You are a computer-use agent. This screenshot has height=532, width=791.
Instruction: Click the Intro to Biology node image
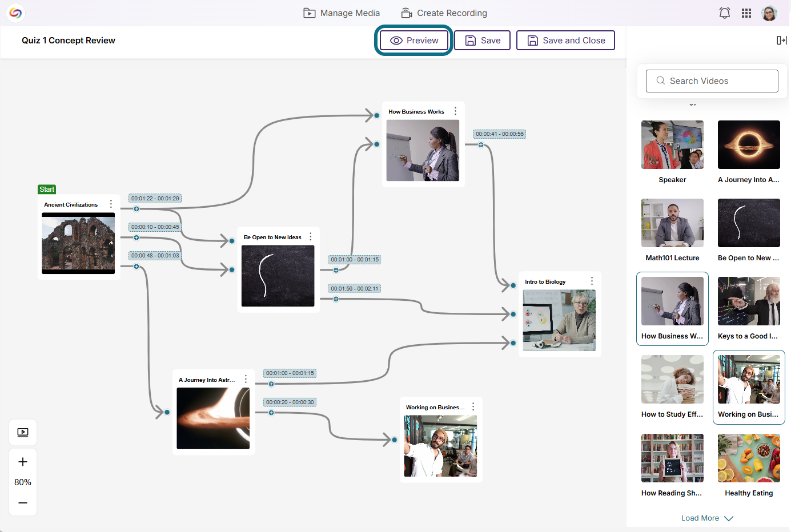click(x=559, y=320)
